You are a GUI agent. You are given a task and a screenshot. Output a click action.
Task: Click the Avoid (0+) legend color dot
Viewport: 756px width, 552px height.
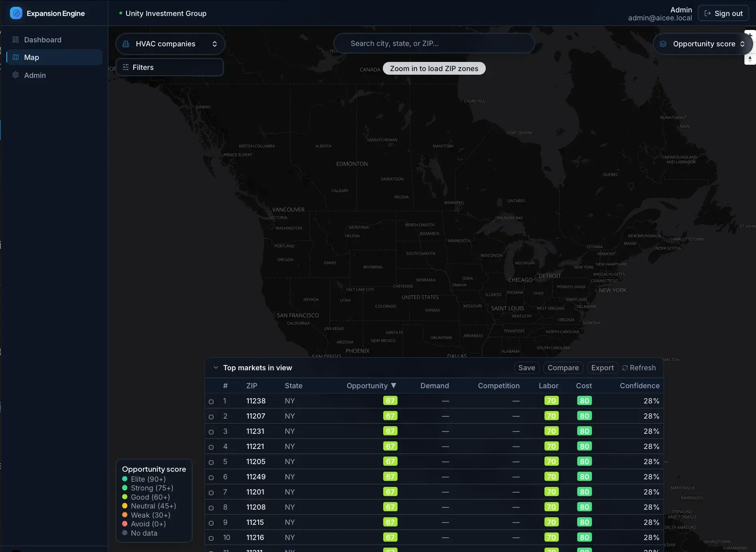tap(125, 524)
